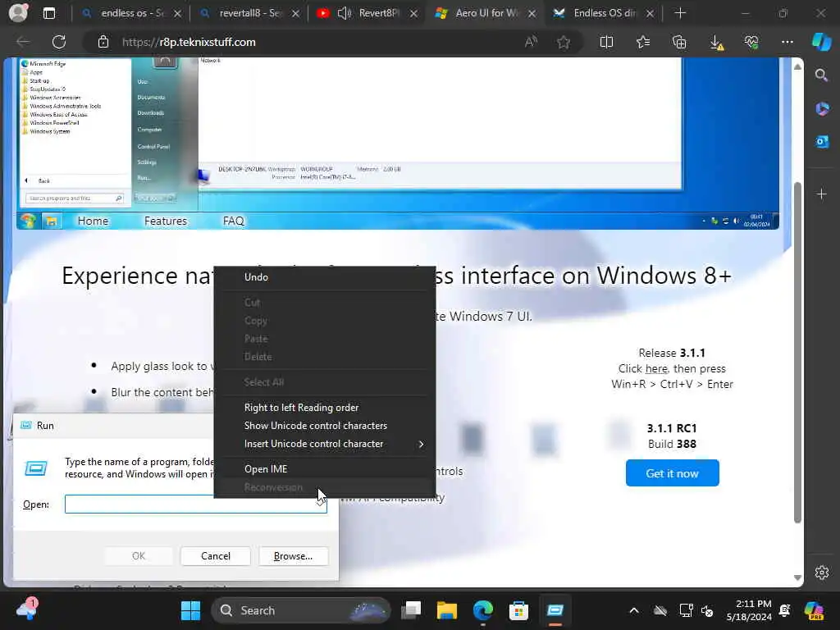Open sidebar settings gear icon
The height and width of the screenshot is (630, 840).
click(x=822, y=573)
